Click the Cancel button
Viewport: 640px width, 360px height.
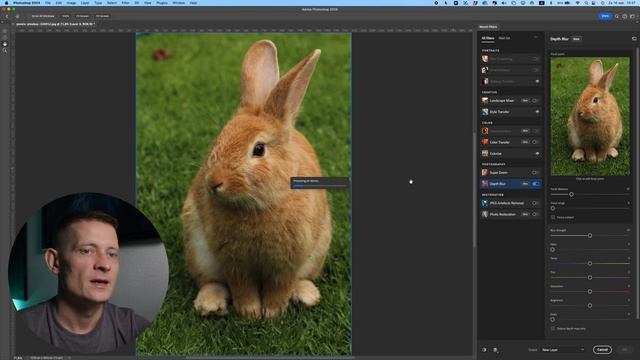(602, 350)
